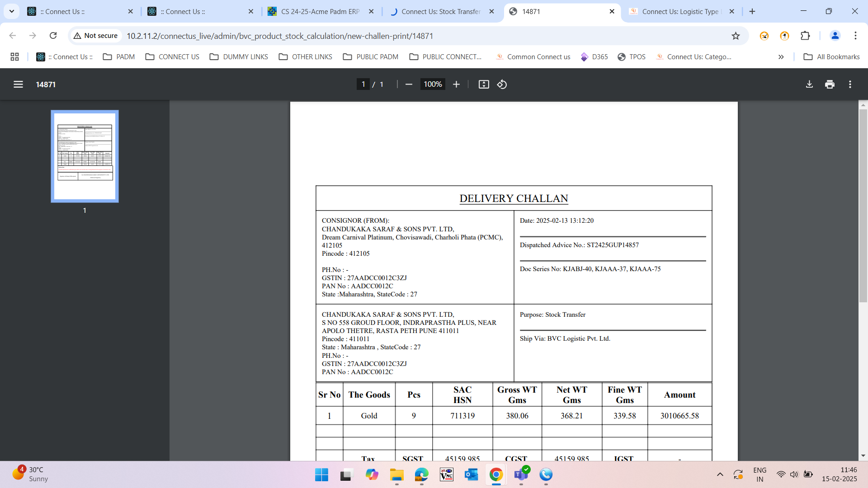
Task: Open the Windows Start menu
Action: tap(321, 474)
